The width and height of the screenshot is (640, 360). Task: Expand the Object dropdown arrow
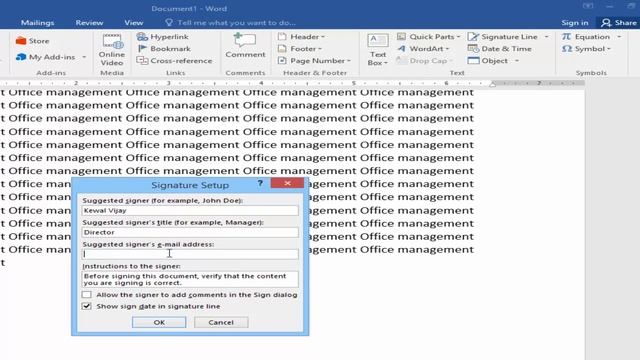pos(517,60)
